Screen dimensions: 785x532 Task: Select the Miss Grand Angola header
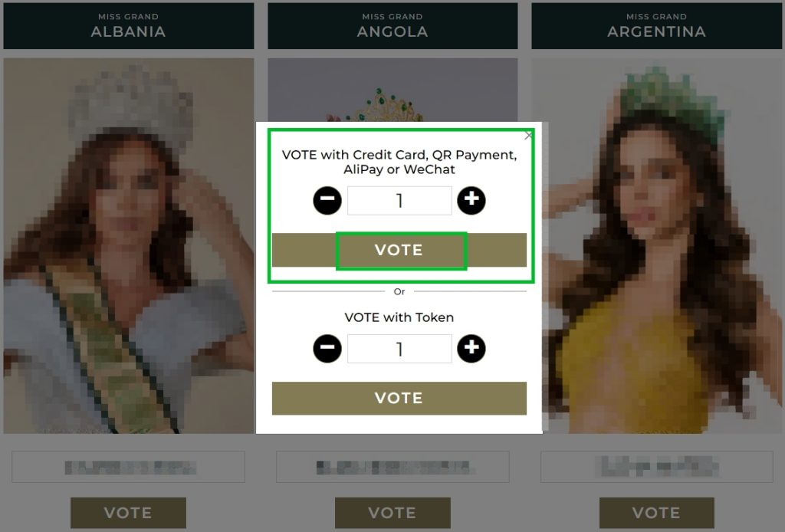pyautogui.click(x=392, y=25)
